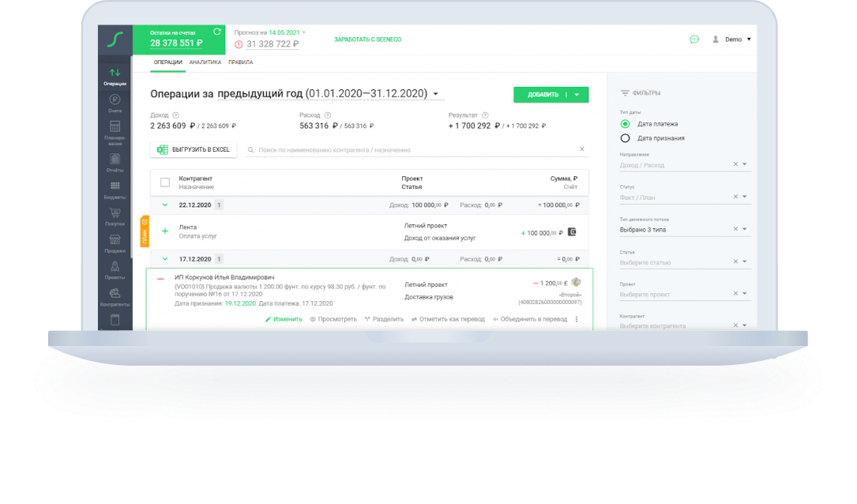The width and height of the screenshot is (857, 504).
Task: Click help icon next to Доход
Action: click(176, 115)
